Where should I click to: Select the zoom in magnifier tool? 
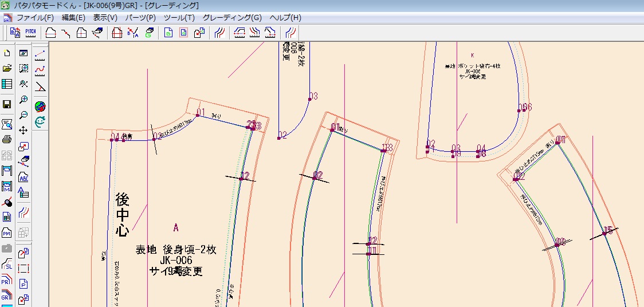pos(24,100)
